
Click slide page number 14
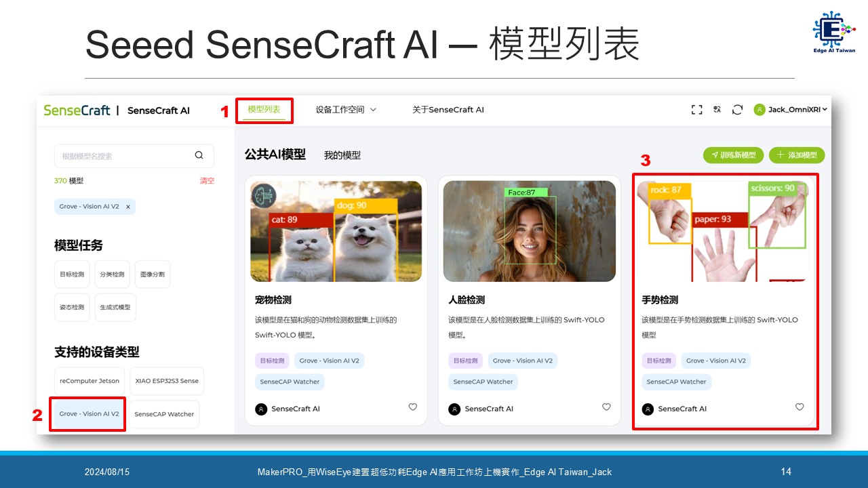(x=786, y=472)
